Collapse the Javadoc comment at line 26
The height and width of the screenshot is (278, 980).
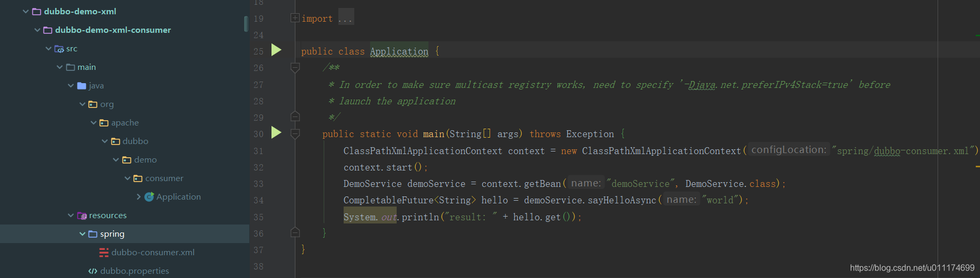(x=295, y=68)
